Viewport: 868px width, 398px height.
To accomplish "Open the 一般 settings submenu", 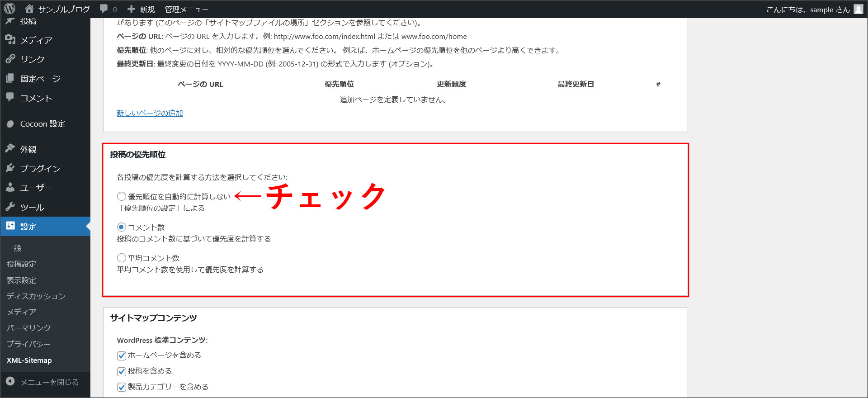I will 14,248.
